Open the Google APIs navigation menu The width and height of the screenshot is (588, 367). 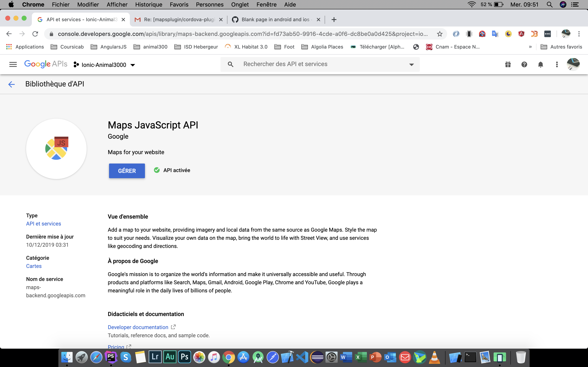coord(13,64)
